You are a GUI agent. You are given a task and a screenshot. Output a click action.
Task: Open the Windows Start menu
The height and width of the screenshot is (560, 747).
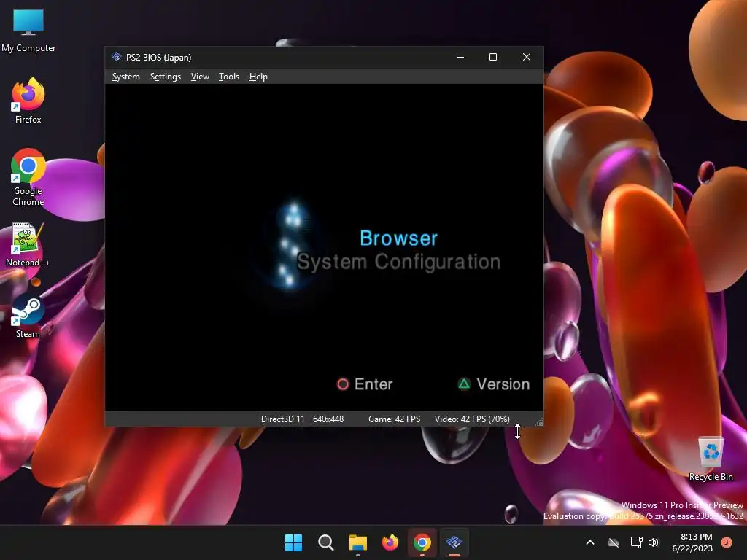tap(293, 542)
